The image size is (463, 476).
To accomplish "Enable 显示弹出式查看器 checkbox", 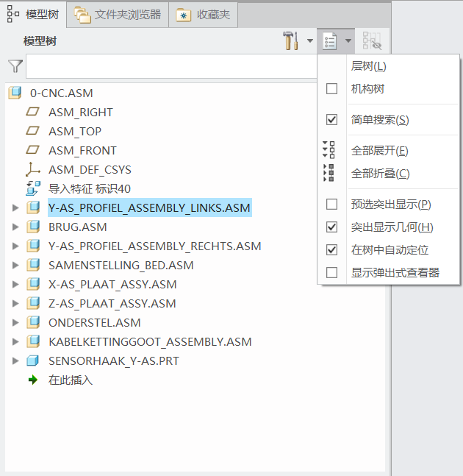I will coord(332,273).
